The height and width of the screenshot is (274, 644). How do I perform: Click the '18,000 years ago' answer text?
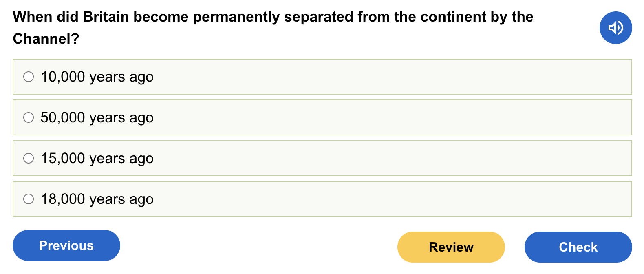click(x=97, y=199)
